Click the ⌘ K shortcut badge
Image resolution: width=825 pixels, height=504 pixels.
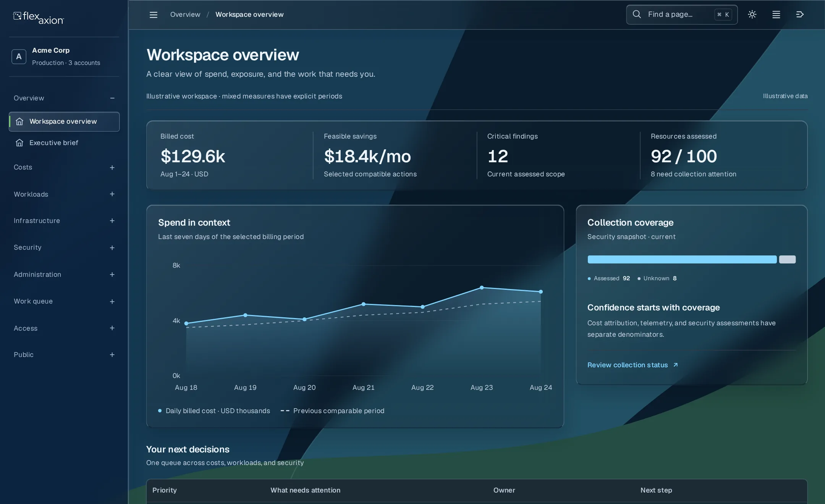point(723,15)
